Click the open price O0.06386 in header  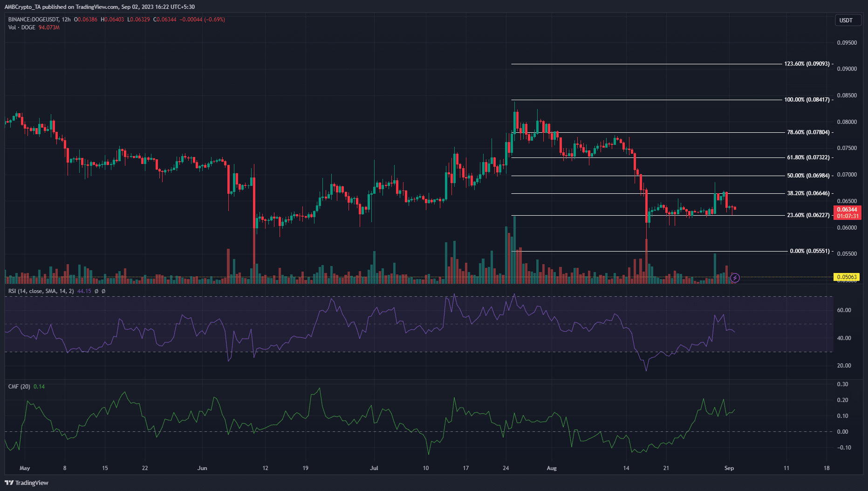click(86, 20)
